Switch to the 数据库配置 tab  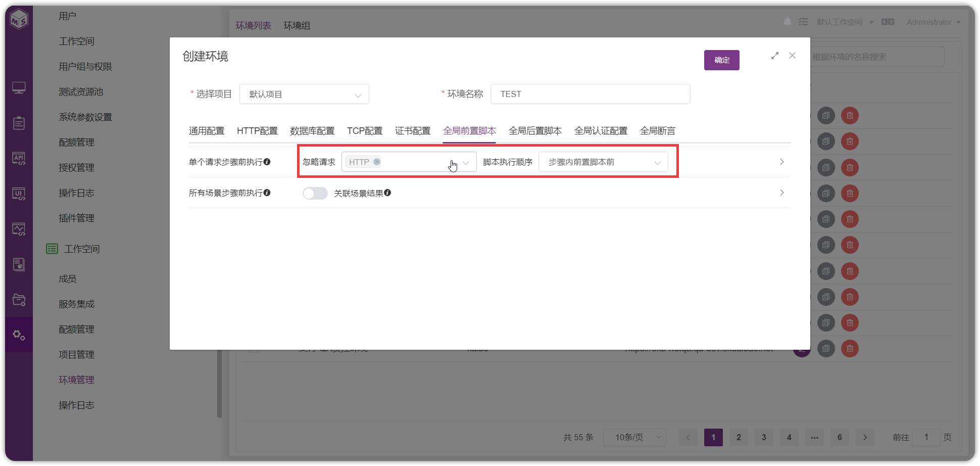coord(312,131)
